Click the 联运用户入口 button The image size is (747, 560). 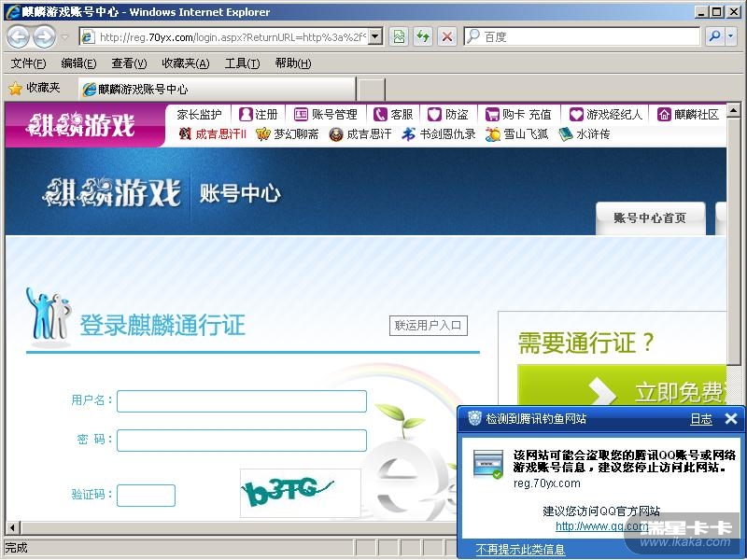pos(429,325)
